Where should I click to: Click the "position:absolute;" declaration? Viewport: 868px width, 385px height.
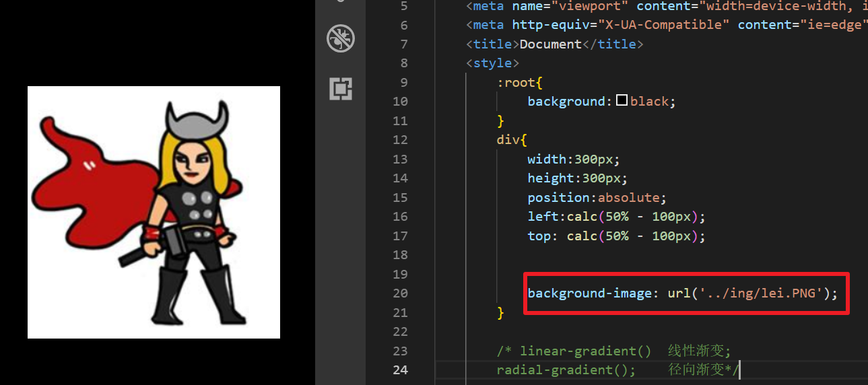tap(597, 198)
